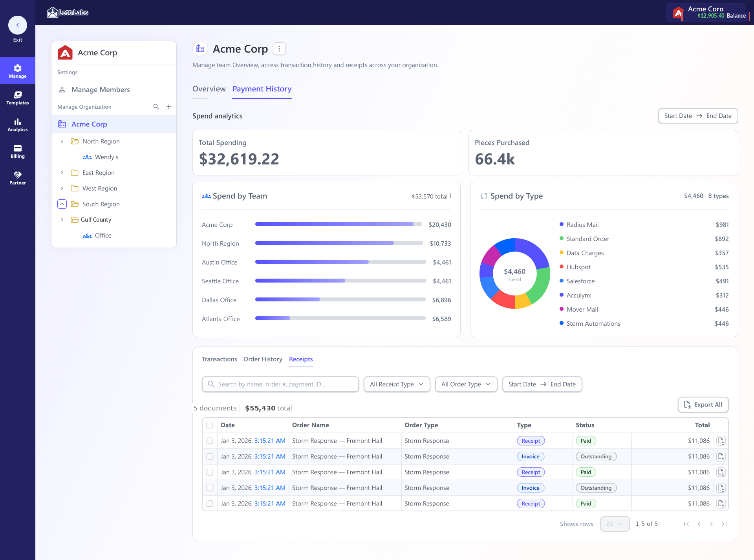Collapse the South Region folder
The width and height of the screenshot is (754, 560).
(62, 204)
